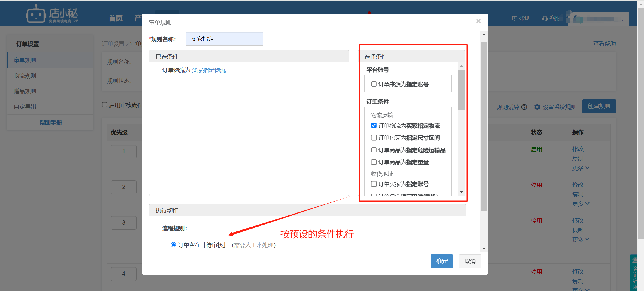Uncheck 订单物流为买家指定物流 checkbox
The image size is (644, 291).
pyautogui.click(x=374, y=125)
